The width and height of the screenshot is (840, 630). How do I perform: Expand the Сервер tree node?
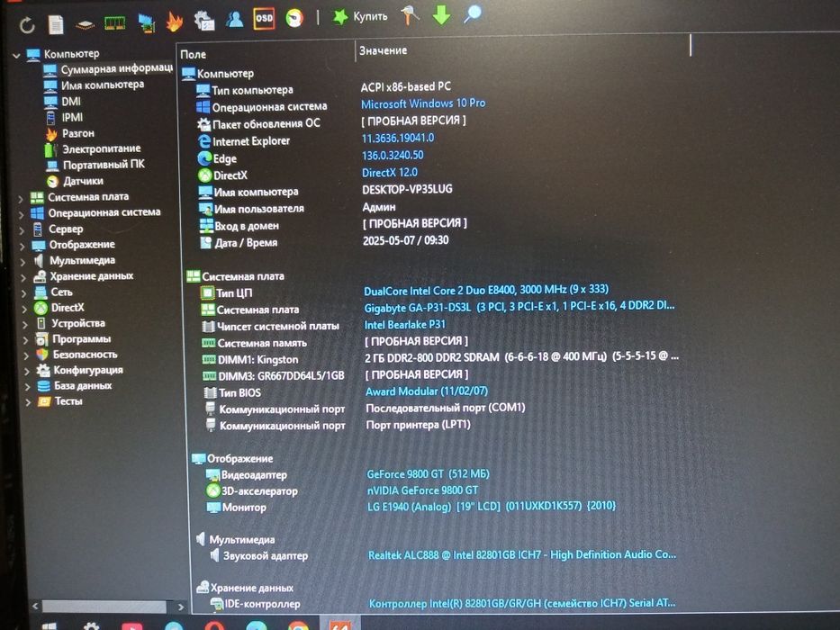tap(22, 231)
